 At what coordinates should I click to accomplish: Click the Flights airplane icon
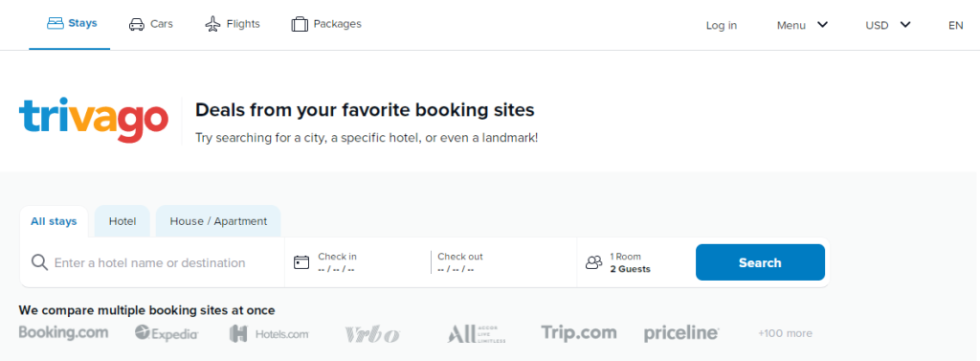213,24
